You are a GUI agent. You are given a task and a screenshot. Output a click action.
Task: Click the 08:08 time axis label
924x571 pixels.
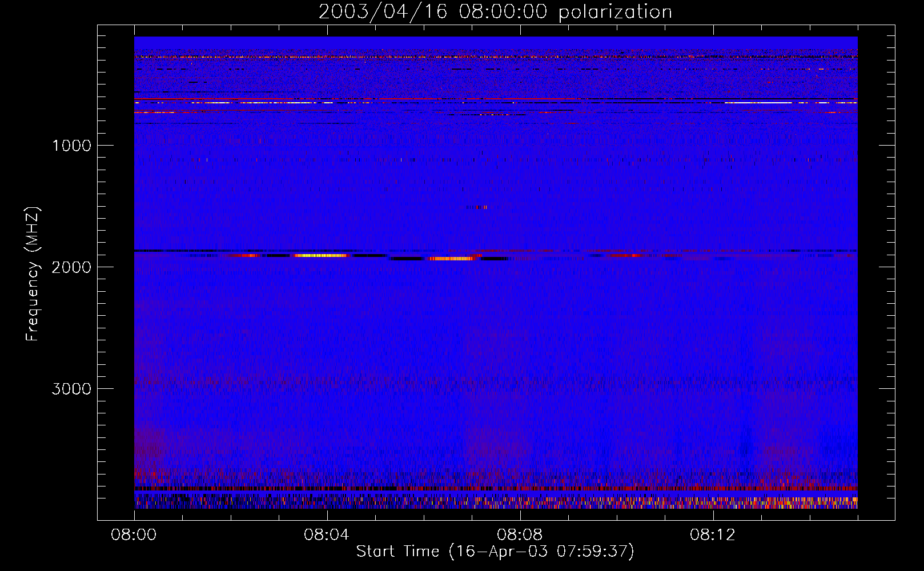click(x=520, y=535)
